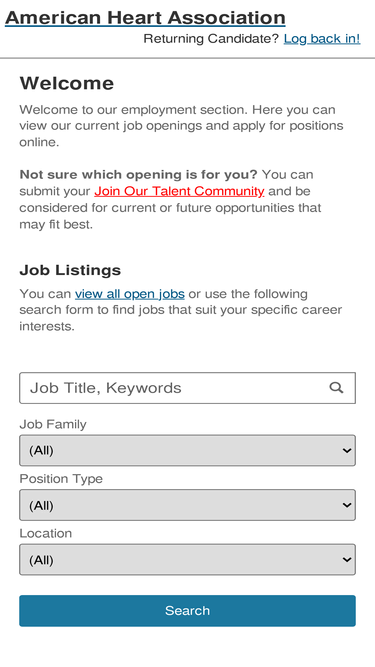
Task: Open the red Join Our Talent Community link
Action: click(179, 191)
